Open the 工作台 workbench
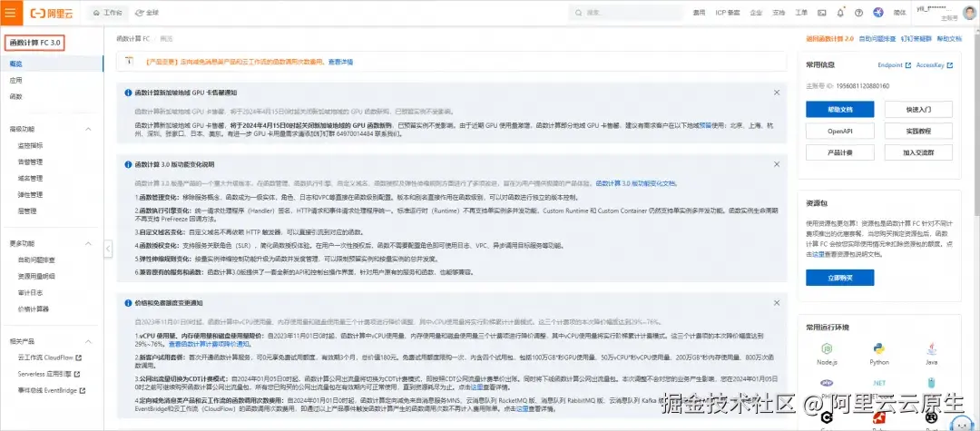This screenshot has width=980, height=431. point(107,13)
